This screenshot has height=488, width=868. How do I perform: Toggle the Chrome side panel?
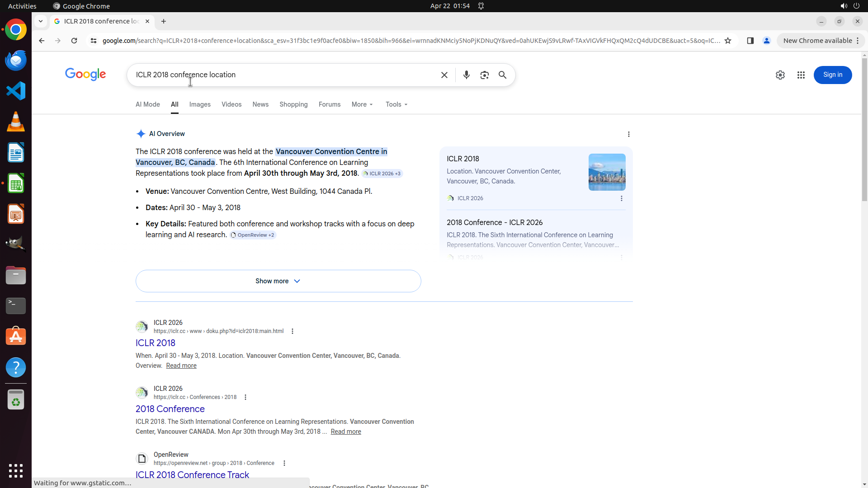coord(750,41)
